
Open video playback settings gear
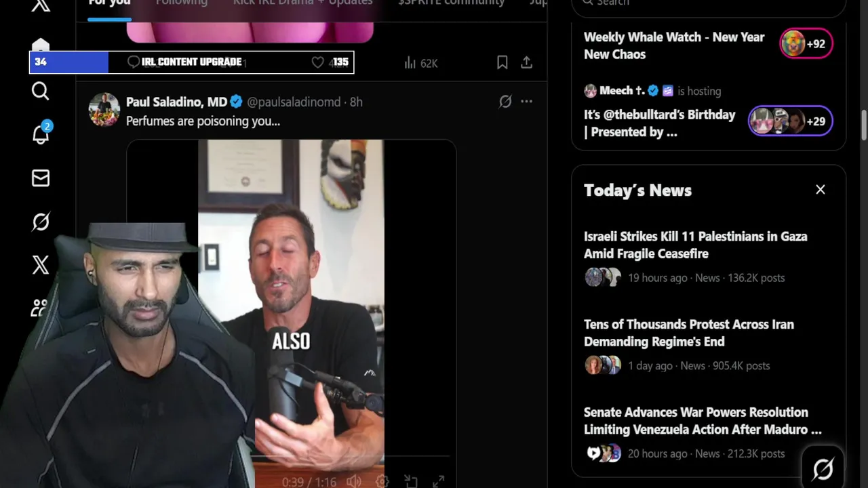(x=382, y=481)
